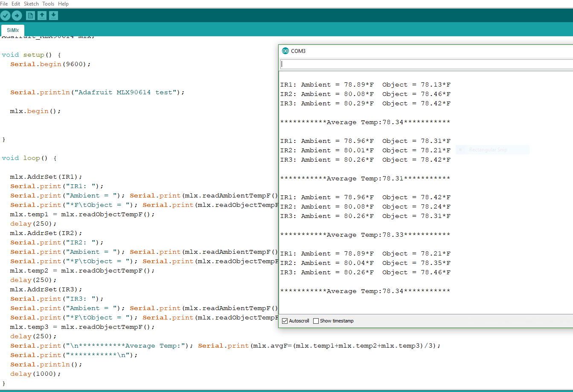This screenshot has width=573, height=392.
Task: Select the SiMlx sketch tab
Action: click(13, 30)
